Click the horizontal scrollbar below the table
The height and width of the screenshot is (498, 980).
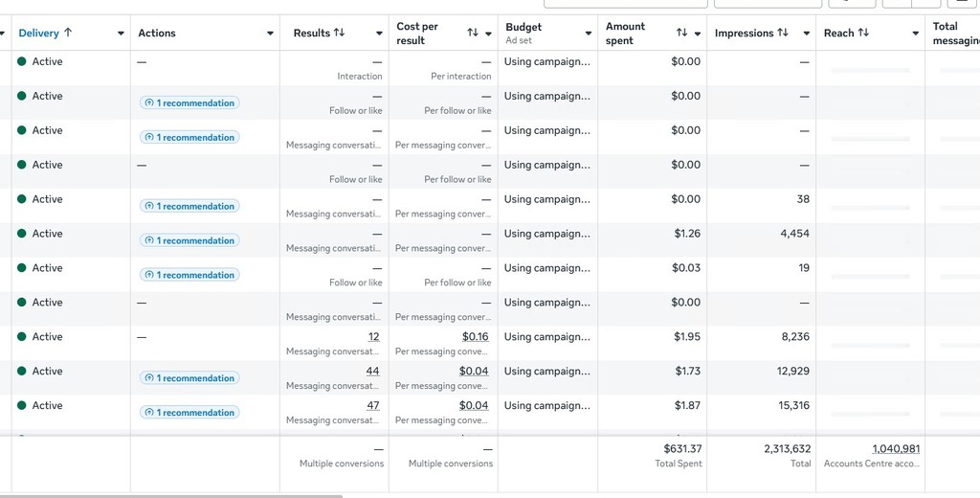tap(172, 495)
